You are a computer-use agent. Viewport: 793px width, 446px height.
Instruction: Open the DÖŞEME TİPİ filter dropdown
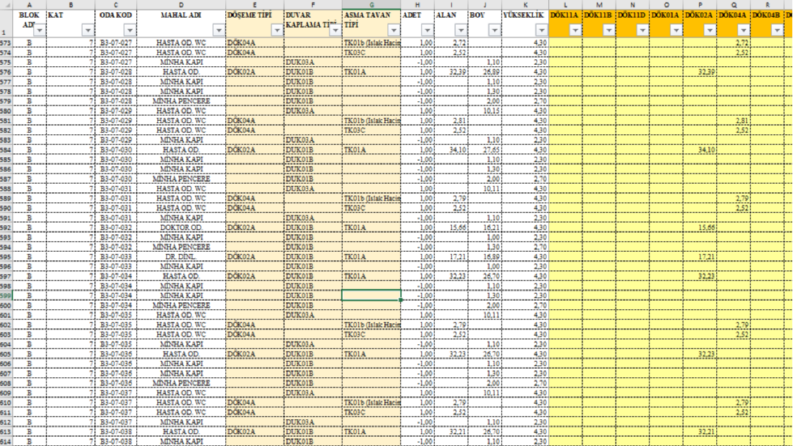coord(277,31)
